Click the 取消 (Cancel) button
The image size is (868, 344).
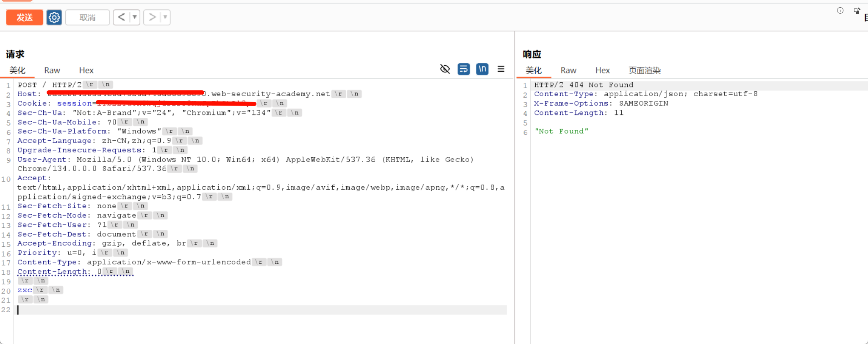tap(87, 17)
